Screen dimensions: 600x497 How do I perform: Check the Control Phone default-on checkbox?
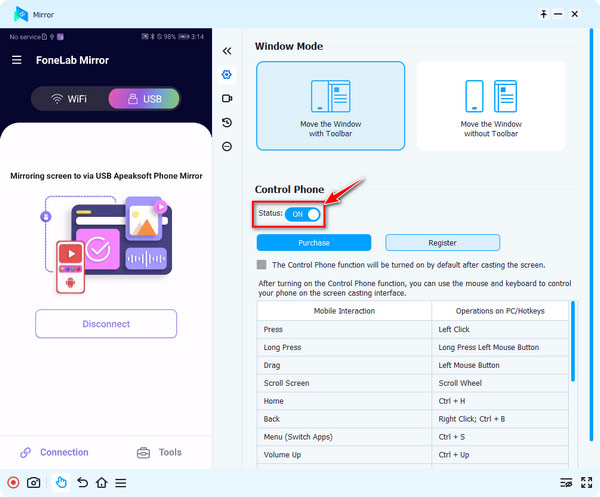[x=262, y=265]
